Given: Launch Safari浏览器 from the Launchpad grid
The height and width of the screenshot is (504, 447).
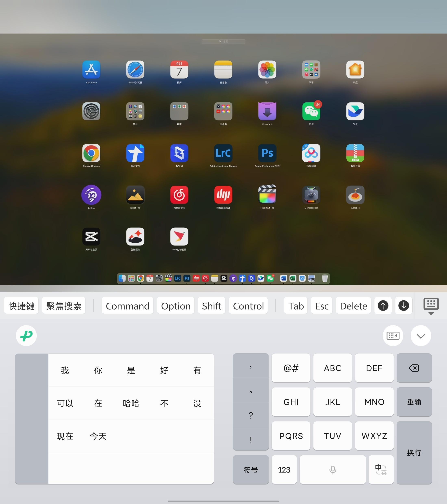Looking at the screenshot, I should 135,70.
